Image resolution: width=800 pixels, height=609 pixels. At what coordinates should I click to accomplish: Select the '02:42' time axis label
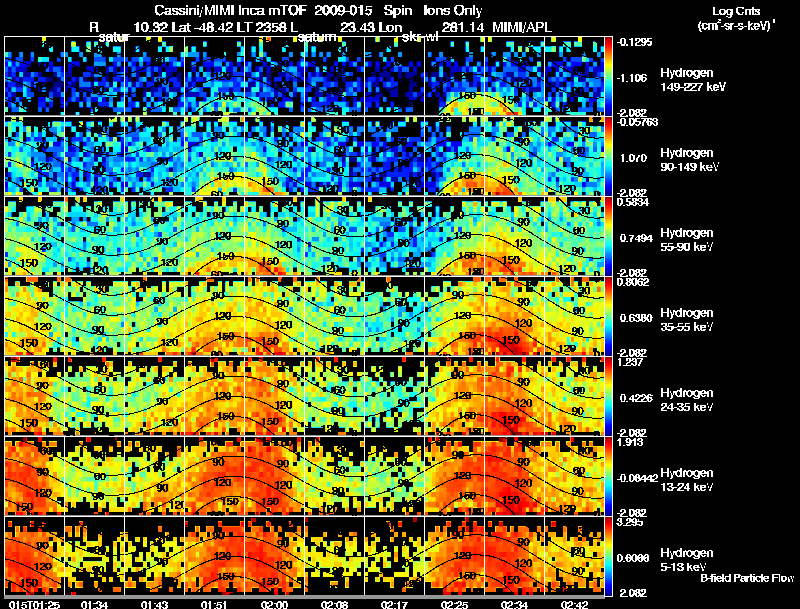pyautogui.click(x=574, y=604)
